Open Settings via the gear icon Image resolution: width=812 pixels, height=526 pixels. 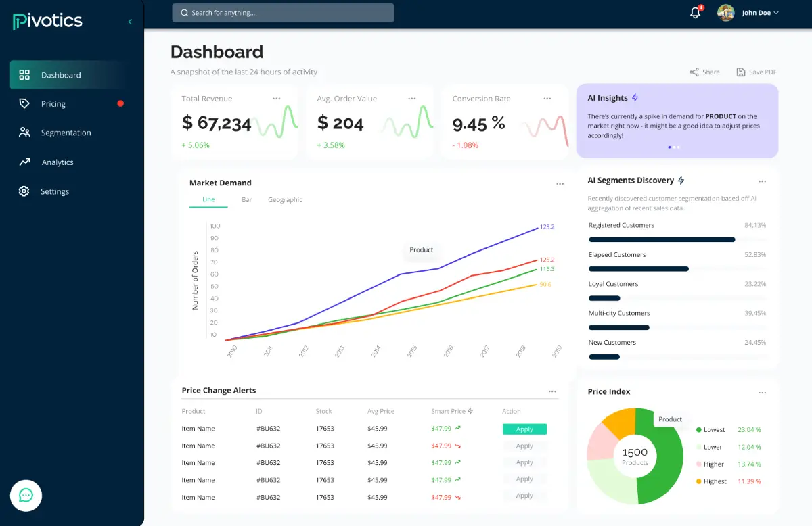pos(24,191)
